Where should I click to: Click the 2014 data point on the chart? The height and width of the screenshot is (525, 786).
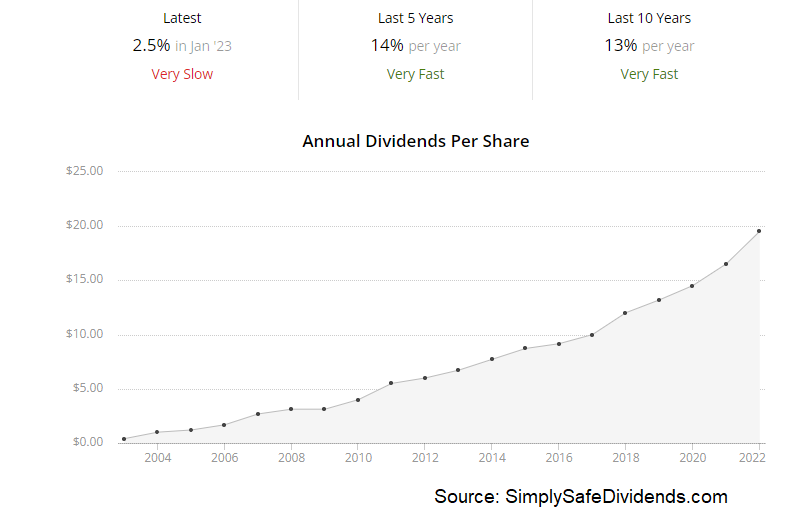coord(492,359)
